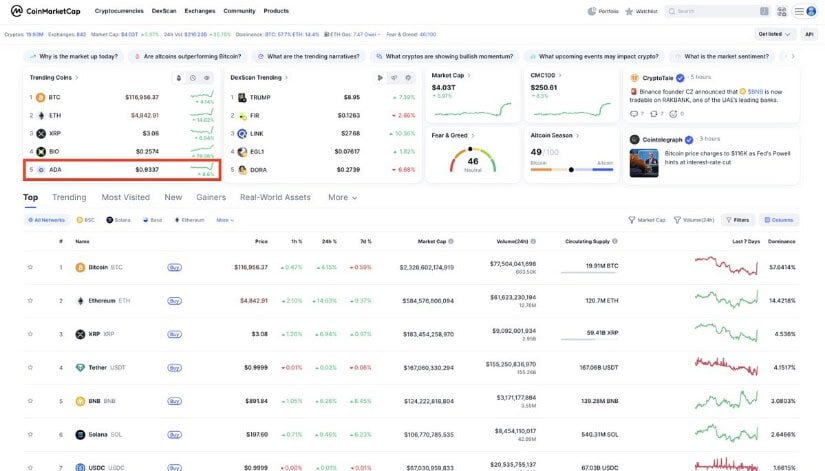Expand the More tabs dropdown
Image resolution: width=825 pixels, height=471 pixels.
click(343, 197)
